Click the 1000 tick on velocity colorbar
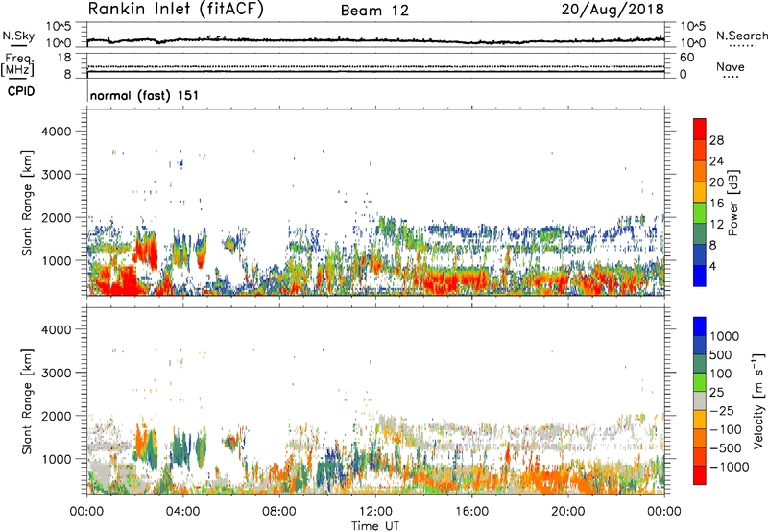This screenshot has height=532, width=768. click(725, 336)
